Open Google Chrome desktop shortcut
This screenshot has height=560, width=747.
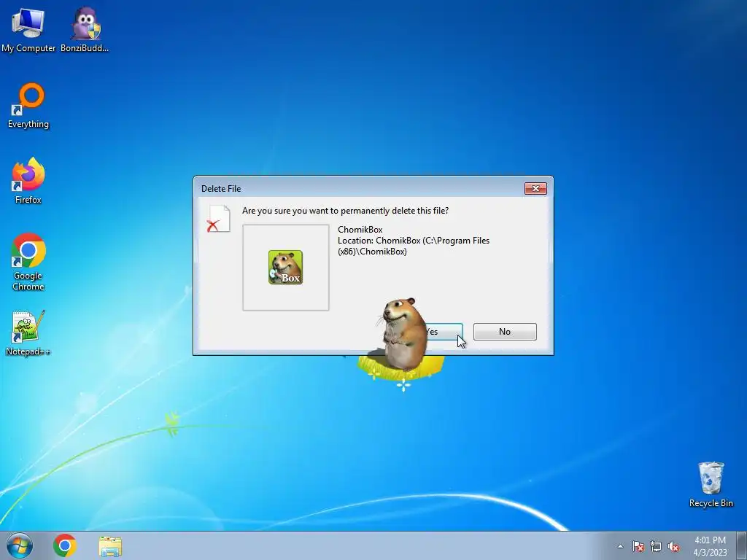click(28, 262)
